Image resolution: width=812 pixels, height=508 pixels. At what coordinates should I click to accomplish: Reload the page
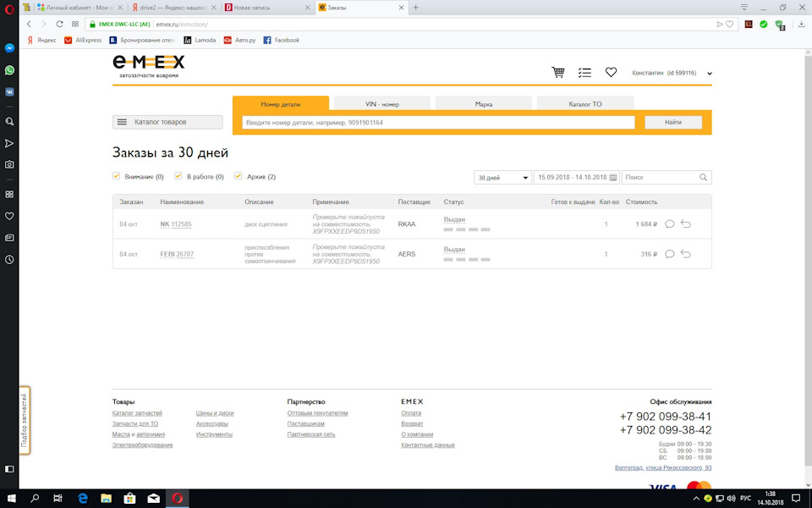click(59, 24)
